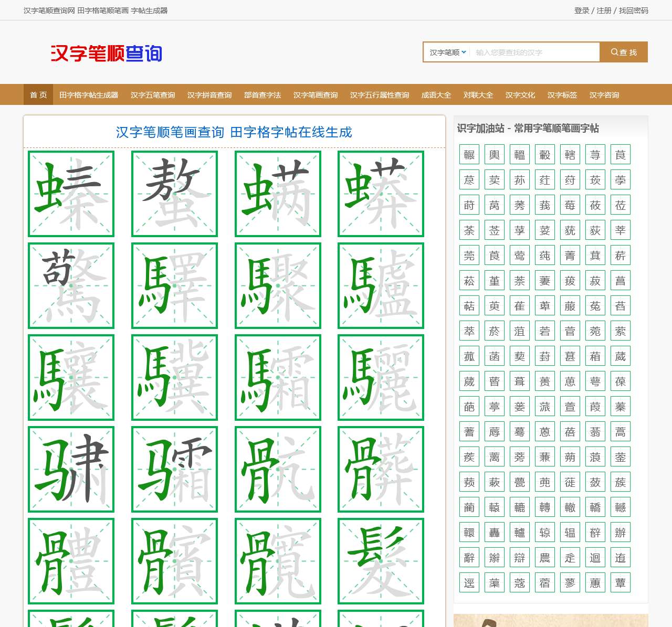The image size is (672, 627).
Task: Focus the Chinese character search input field
Action: tap(534, 52)
